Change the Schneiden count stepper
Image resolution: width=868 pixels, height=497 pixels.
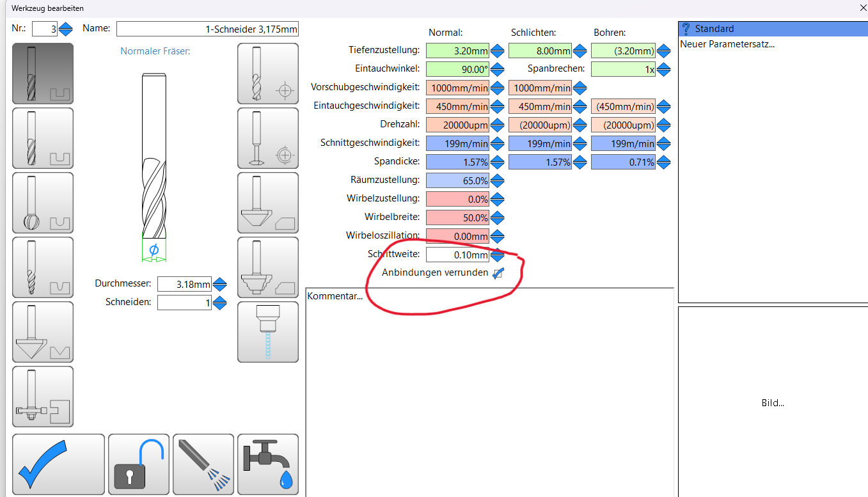coord(220,303)
